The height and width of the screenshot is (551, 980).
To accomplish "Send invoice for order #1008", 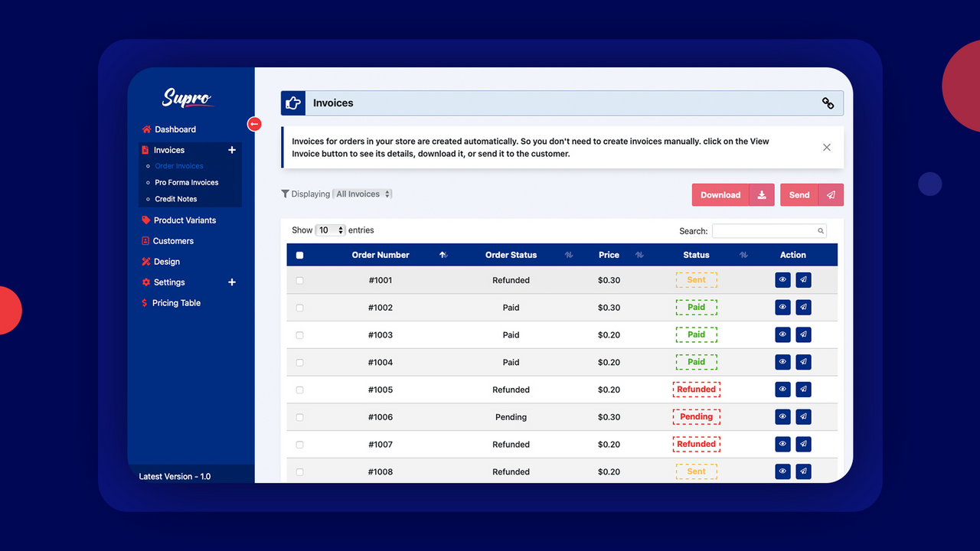I will click(x=803, y=471).
